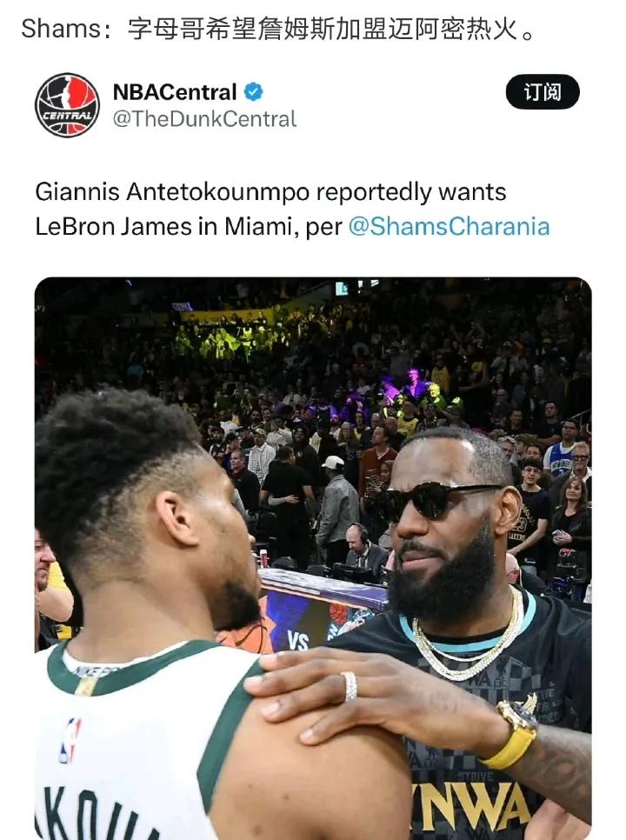Open the attached tweet photo
This screenshot has width=626, height=840.
pyautogui.click(x=313, y=558)
